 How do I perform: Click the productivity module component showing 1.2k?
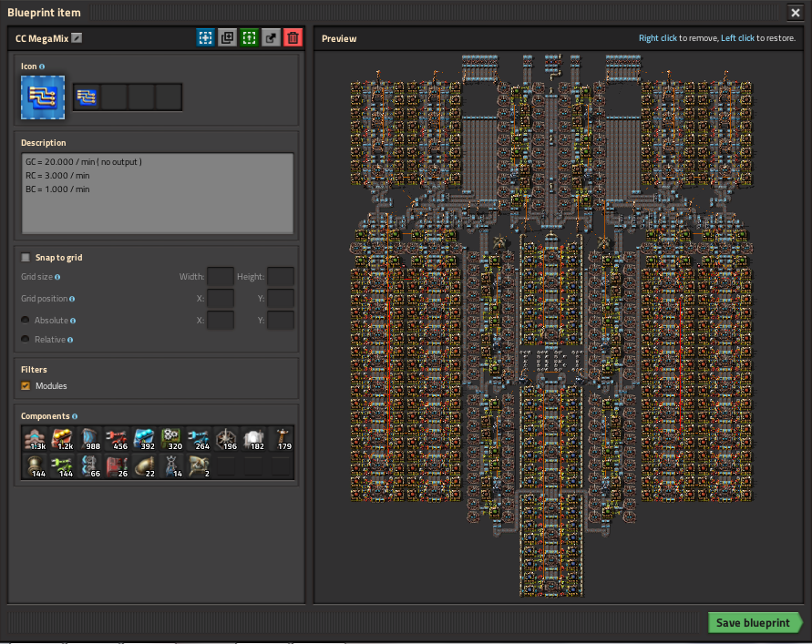click(x=63, y=439)
